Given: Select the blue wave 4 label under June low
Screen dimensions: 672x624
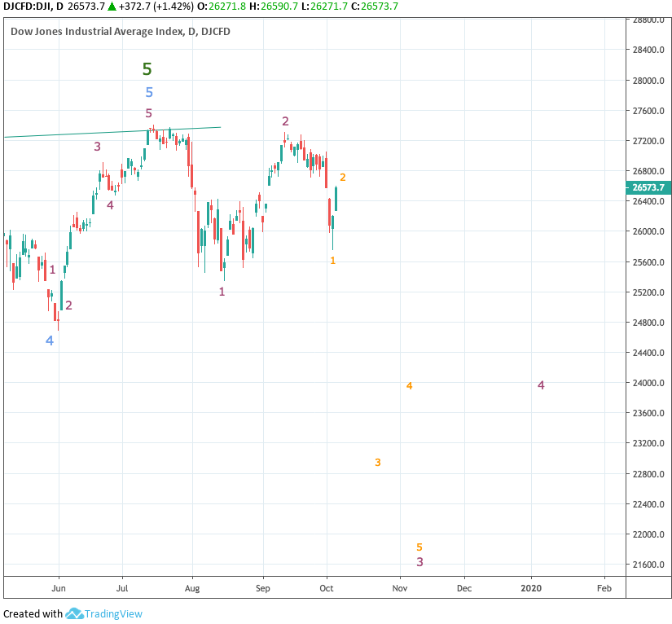Looking at the screenshot, I should (x=50, y=341).
